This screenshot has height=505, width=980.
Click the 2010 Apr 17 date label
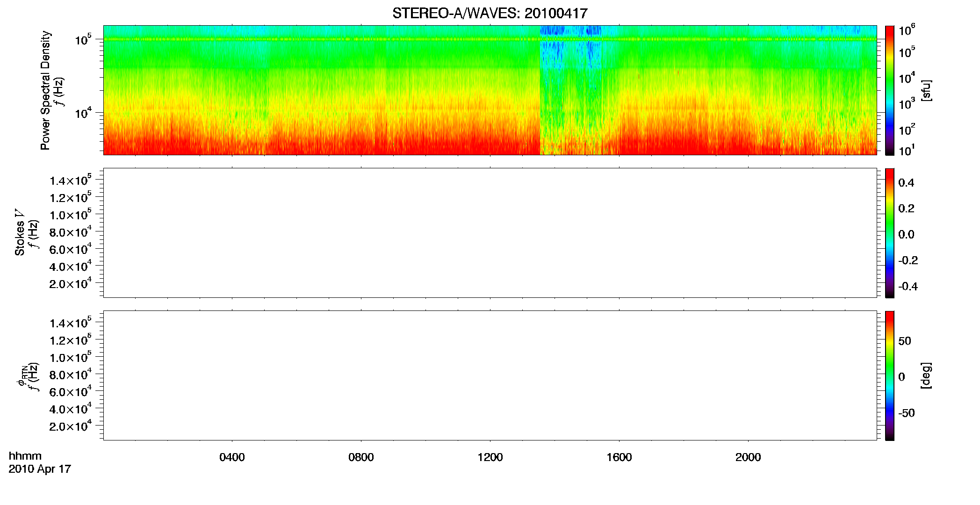click(x=40, y=469)
